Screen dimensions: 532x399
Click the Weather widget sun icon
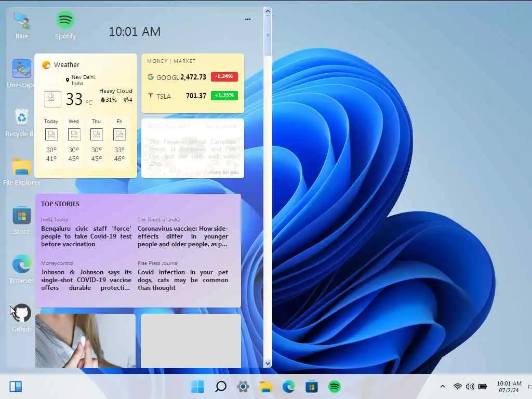[x=46, y=64]
